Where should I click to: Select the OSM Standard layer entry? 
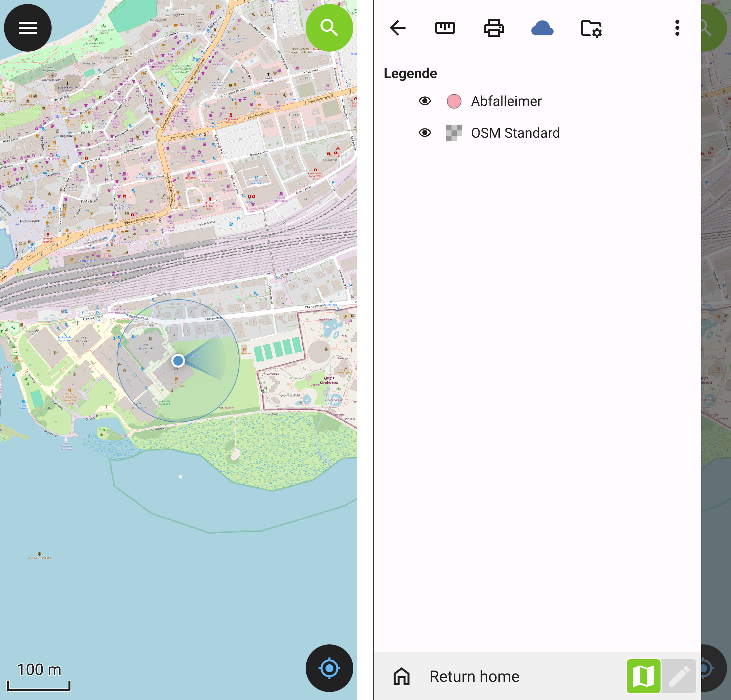515,133
